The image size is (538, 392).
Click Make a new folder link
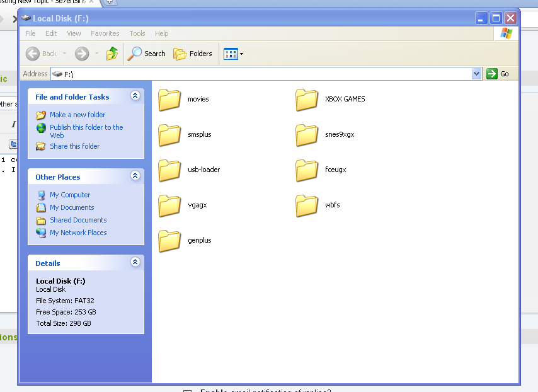[77, 115]
